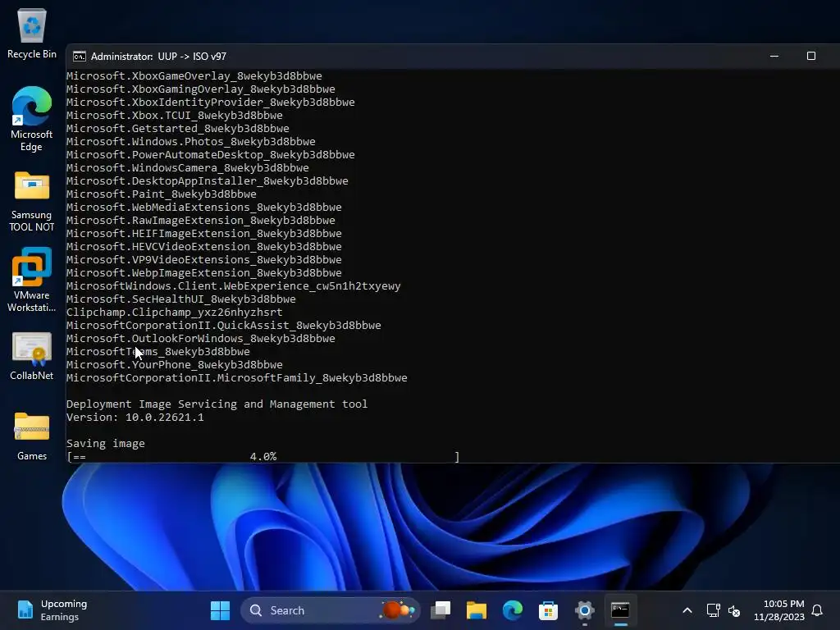Switch to the command prompt taskbar button
This screenshot has height=630, width=840.
tap(620, 610)
